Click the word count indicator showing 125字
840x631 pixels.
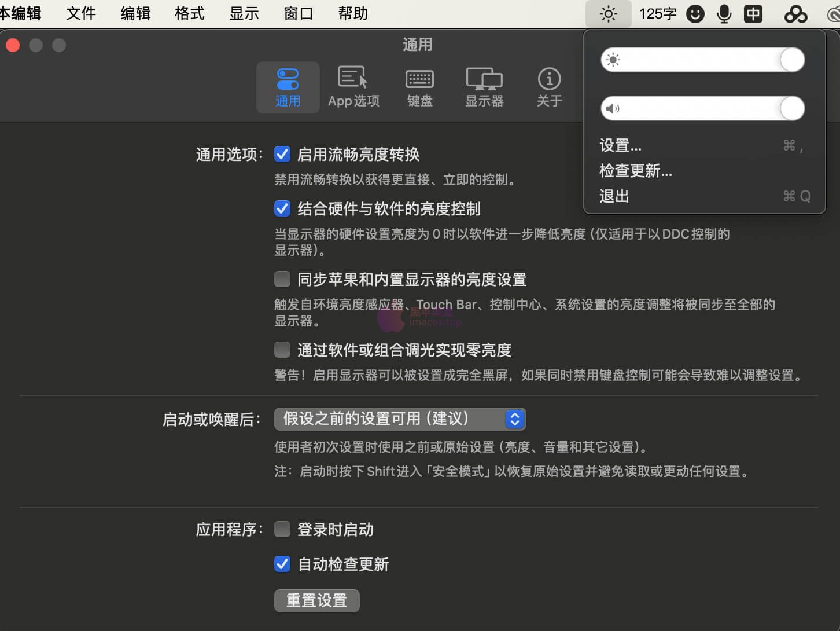point(657,13)
